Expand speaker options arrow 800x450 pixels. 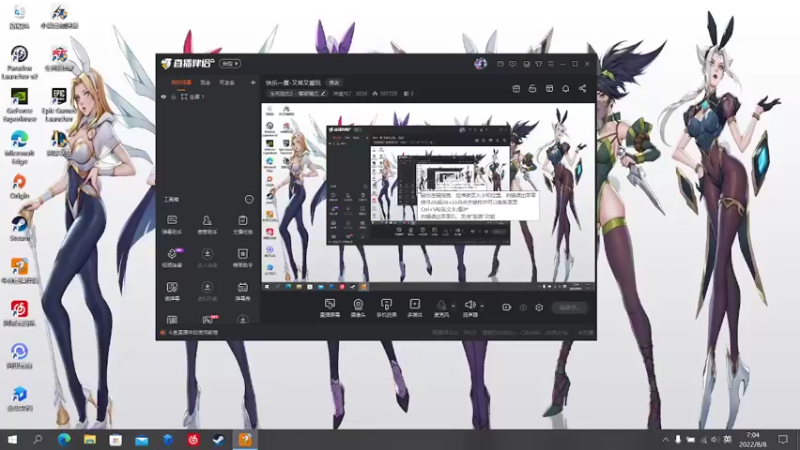click(x=482, y=306)
